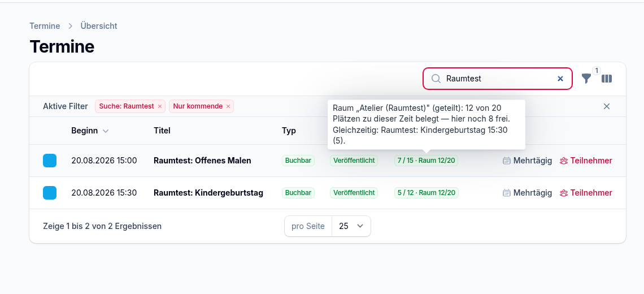The width and height of the screenshot is (644, 294).
Task: Click date '20.08.2026 15:00'
Action: (x=105, y=161)
